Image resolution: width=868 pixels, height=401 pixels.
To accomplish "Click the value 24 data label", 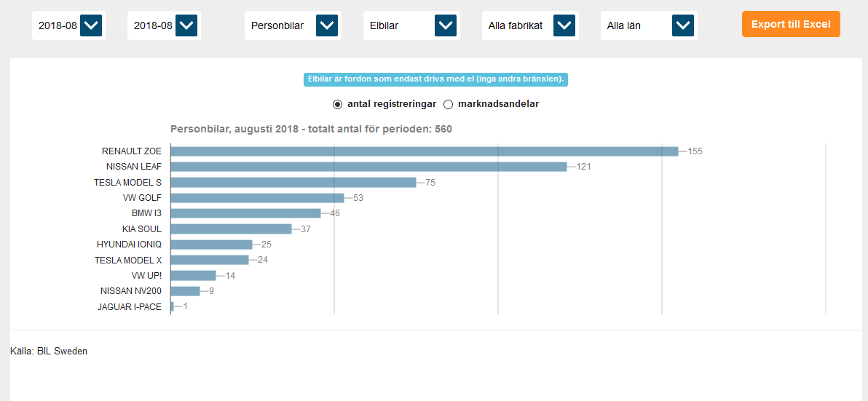I will tap(263, 259).
